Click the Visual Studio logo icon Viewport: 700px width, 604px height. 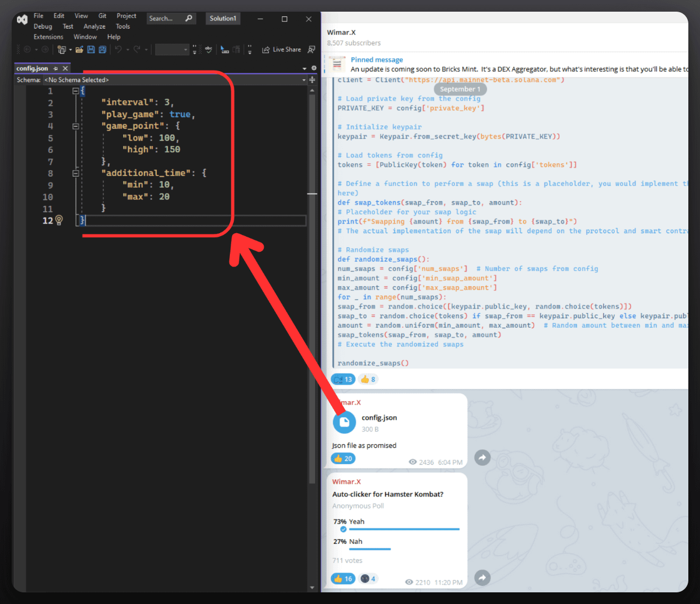(x=22, y=19)
